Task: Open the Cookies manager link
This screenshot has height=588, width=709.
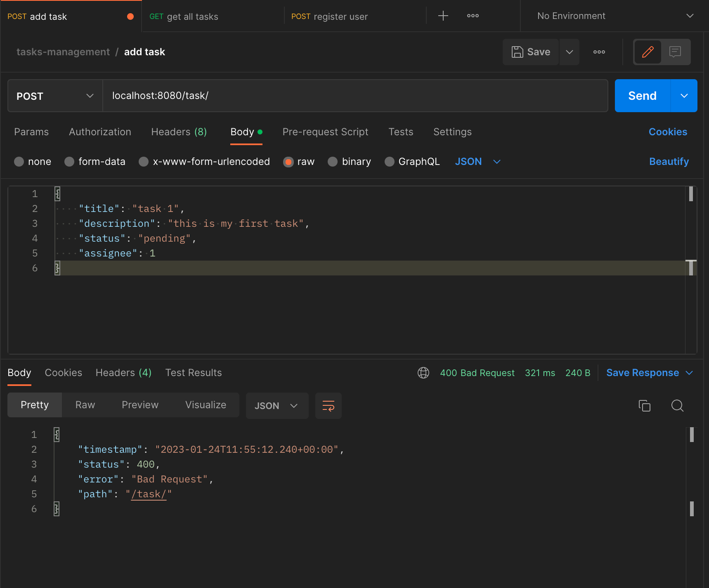Action: click(x=668, y=132)
